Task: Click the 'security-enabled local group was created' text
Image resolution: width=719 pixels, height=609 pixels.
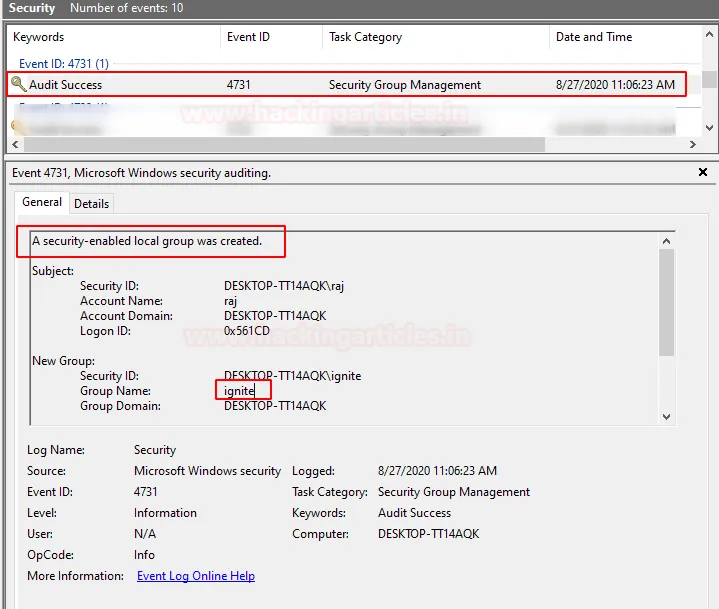Action: pos(146,241)
